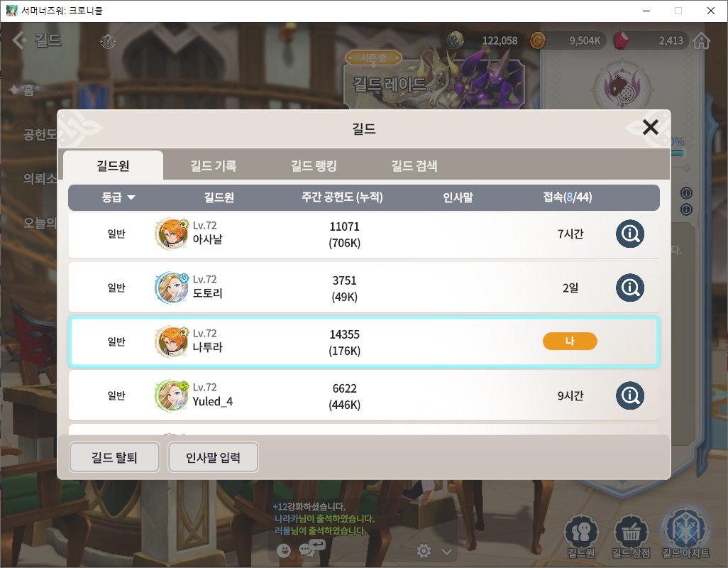Open the help question mark icon

[108, 42]
